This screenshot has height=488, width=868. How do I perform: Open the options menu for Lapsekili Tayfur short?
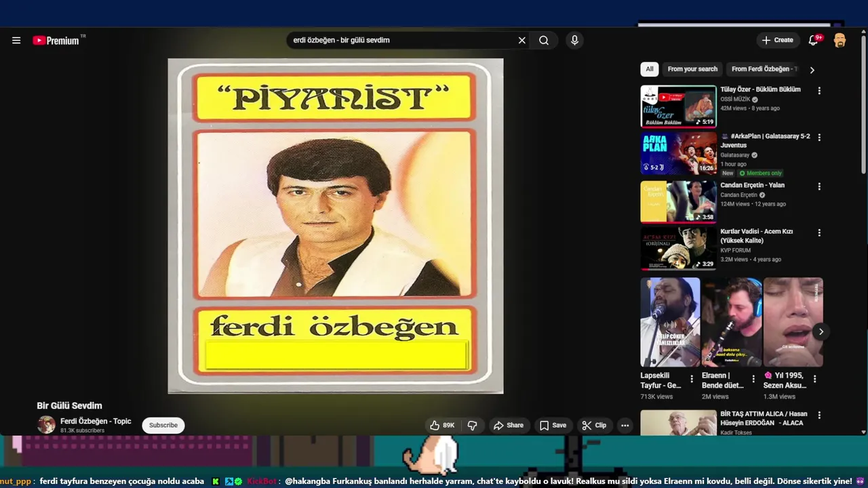click(692, 379)
